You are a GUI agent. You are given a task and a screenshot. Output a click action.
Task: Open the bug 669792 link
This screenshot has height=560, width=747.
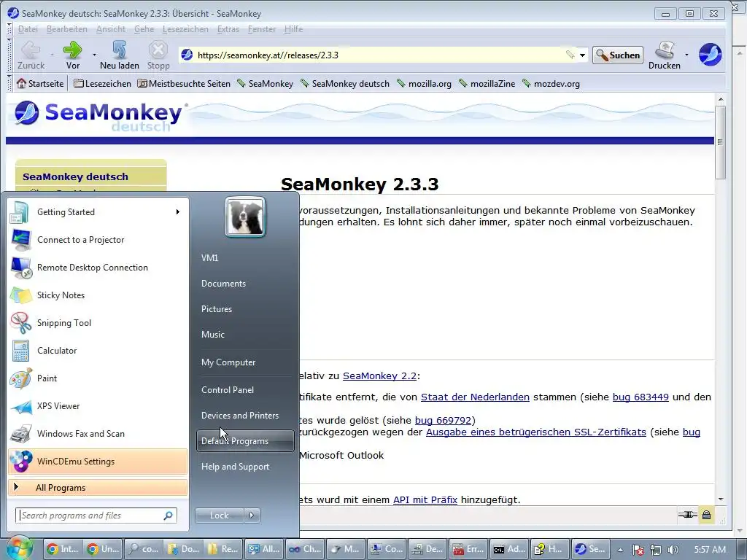[x=443, y=420]
